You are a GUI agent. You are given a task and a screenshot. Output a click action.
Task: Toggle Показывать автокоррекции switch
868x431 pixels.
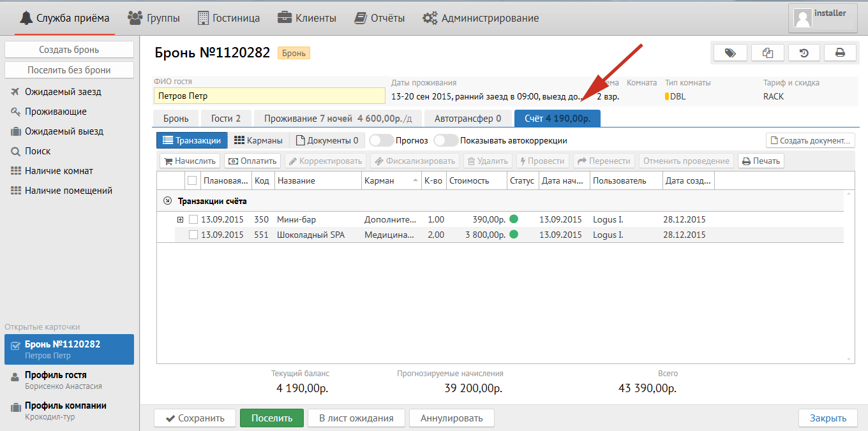coord(445,140)
